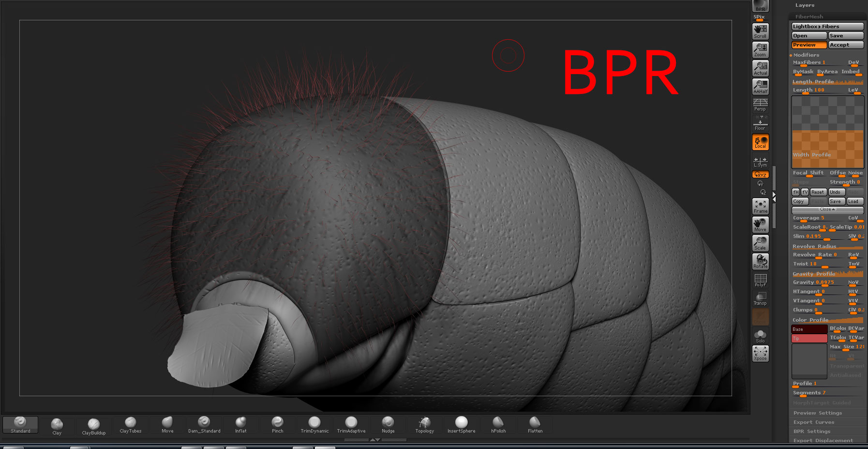The image size is (868, 449).
Task: Toggle the Floor grid
Action: [760, 123]
